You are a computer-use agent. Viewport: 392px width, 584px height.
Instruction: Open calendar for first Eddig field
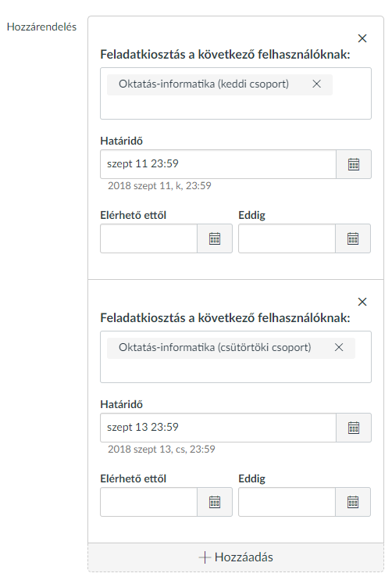click(x=353, y=238)
